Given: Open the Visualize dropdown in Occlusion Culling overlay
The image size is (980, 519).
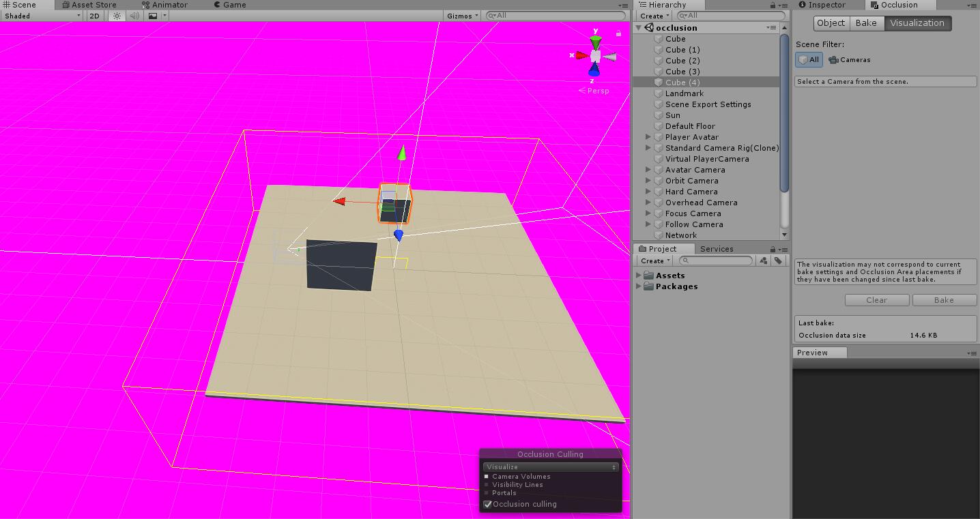Looking at the screenshot, I should click(551, 467).
